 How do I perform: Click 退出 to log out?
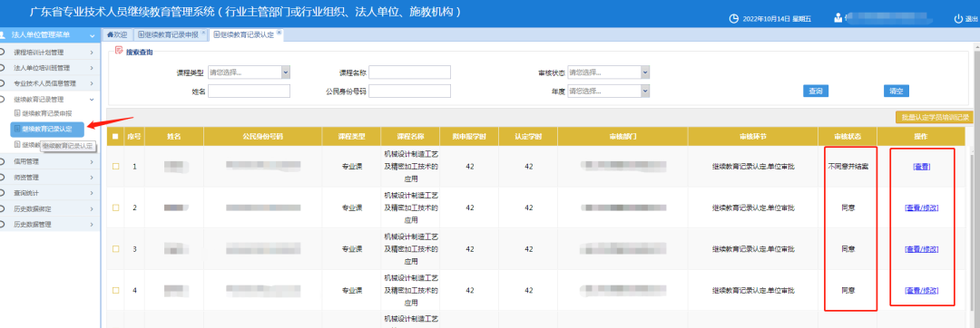pyautogui.click(x=972, y=19)
